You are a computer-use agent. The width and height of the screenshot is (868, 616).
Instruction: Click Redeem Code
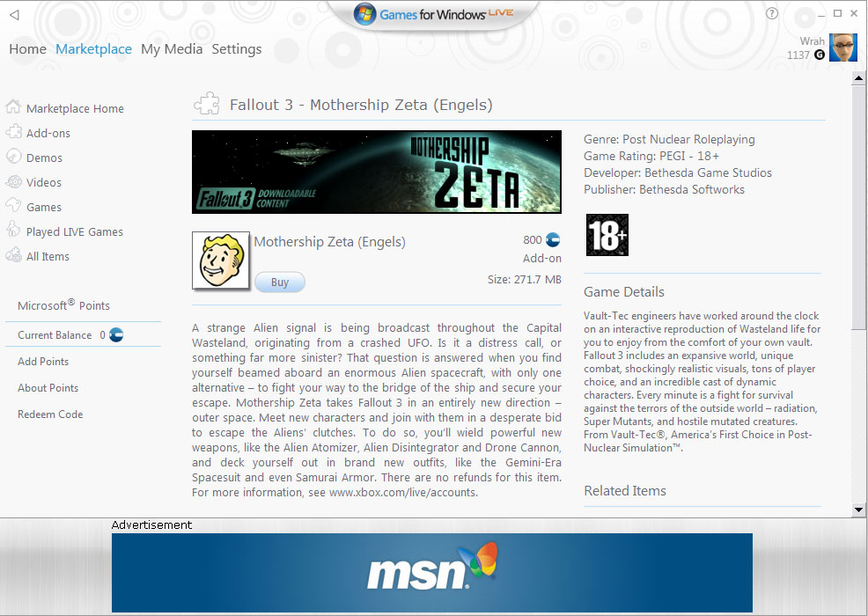[x=50, y=414]
